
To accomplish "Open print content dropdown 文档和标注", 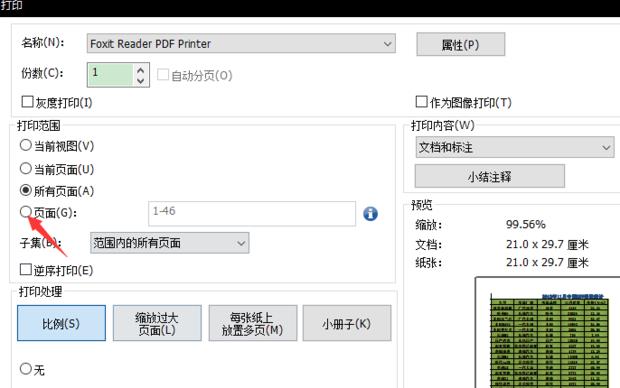I will (515, 148).
